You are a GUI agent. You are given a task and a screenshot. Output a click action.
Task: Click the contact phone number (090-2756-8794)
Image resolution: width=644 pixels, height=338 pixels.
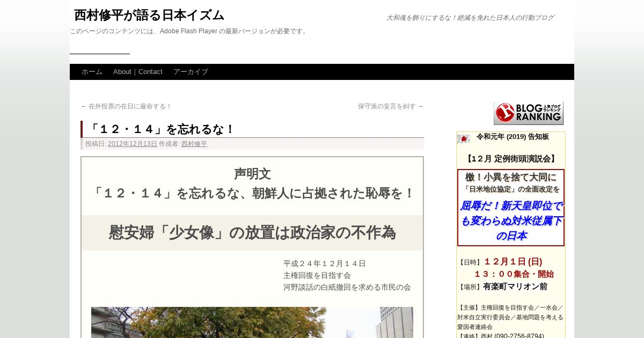[x=519, y=336]
